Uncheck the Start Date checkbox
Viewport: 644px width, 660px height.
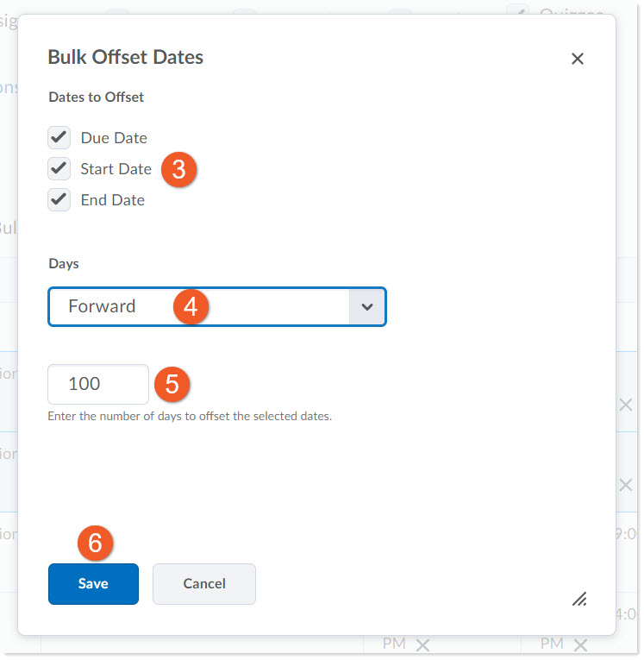pos(59,168)
